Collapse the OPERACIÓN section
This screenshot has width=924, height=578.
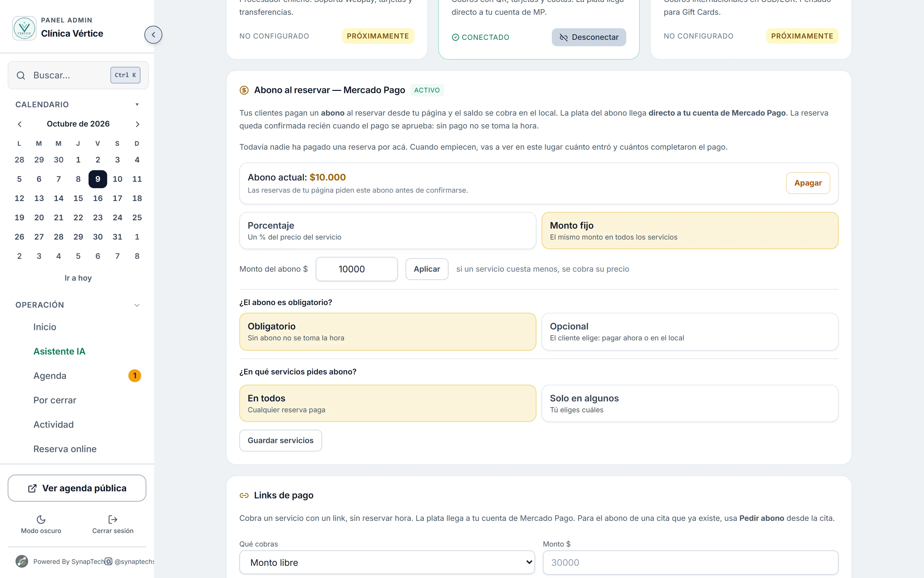click(x=137, y=305)
